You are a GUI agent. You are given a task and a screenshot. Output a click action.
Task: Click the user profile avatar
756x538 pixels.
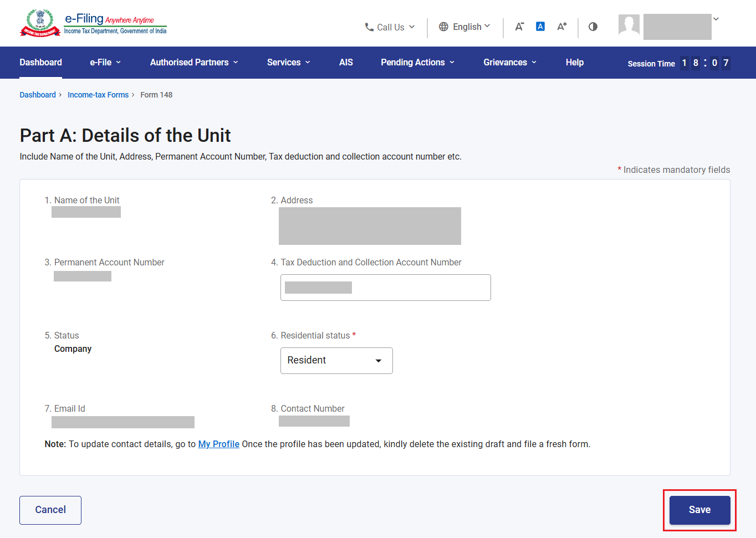click(x=629, y=25)
